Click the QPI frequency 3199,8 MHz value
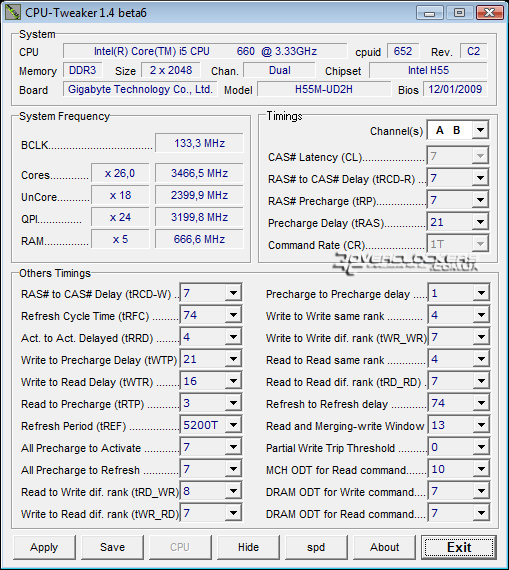Screen dimensions: 509x570 click(199, 217)
